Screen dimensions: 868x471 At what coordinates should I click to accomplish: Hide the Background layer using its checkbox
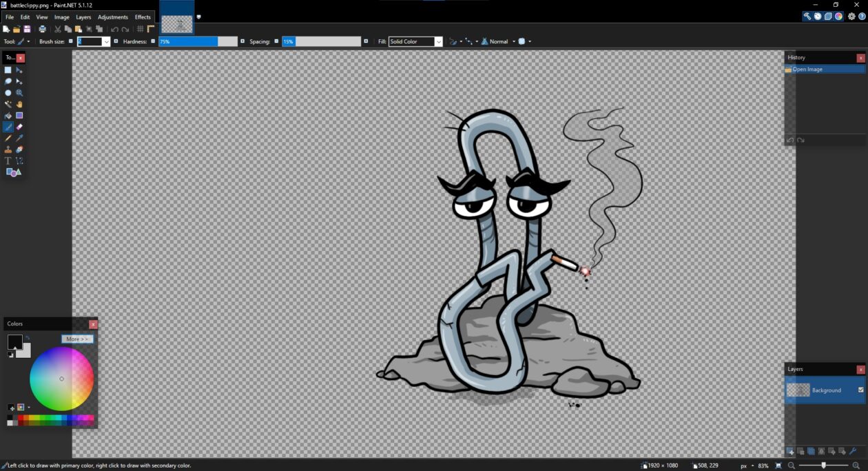860,390
